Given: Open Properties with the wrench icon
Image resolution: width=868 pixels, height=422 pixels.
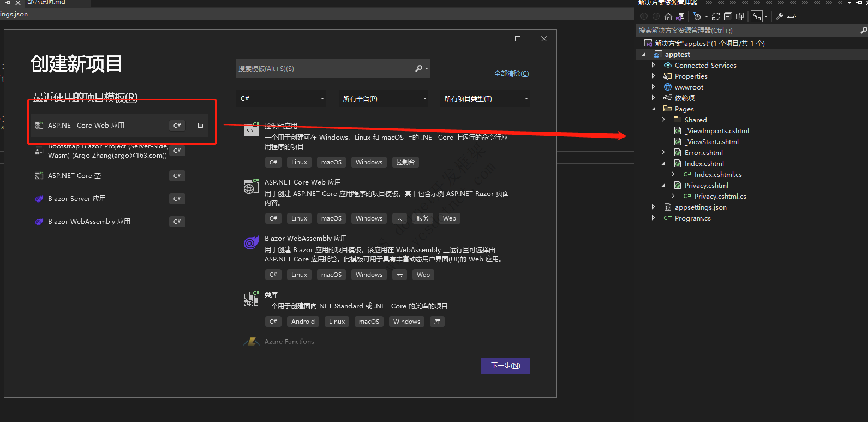Looking at the screenshot, I should [x=780, y=16].
